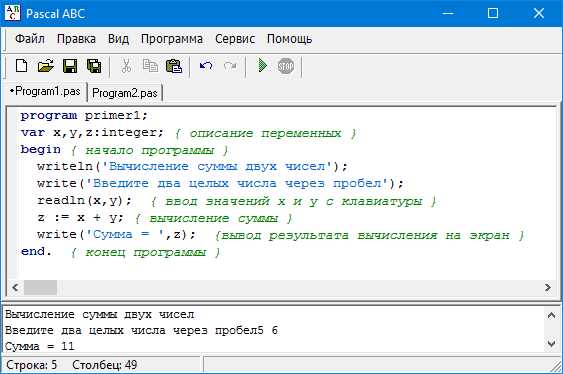
Task: Click the 'Строка: 5' status bar entry
Action: coord(32,365)
